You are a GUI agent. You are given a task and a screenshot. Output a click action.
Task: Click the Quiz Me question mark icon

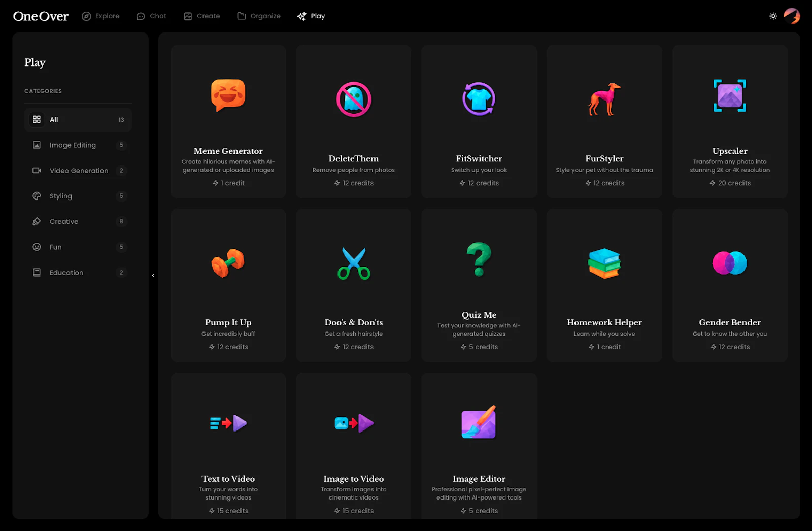(479, 259)
